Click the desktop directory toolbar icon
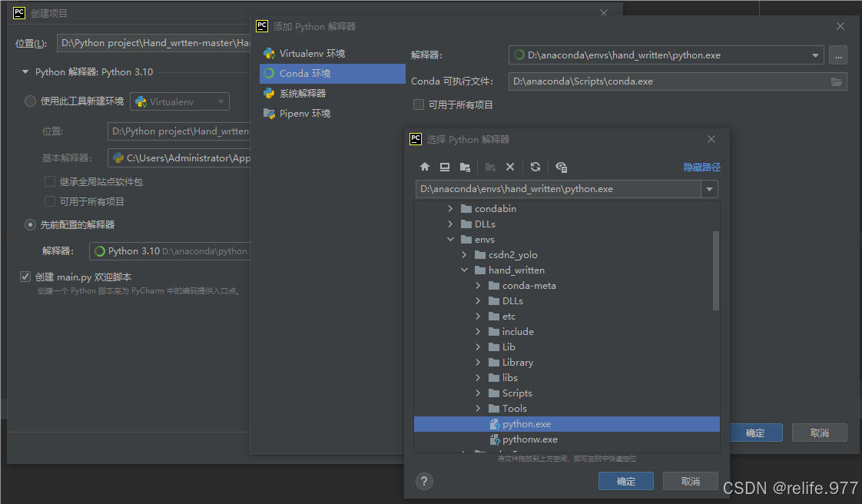 445,167
